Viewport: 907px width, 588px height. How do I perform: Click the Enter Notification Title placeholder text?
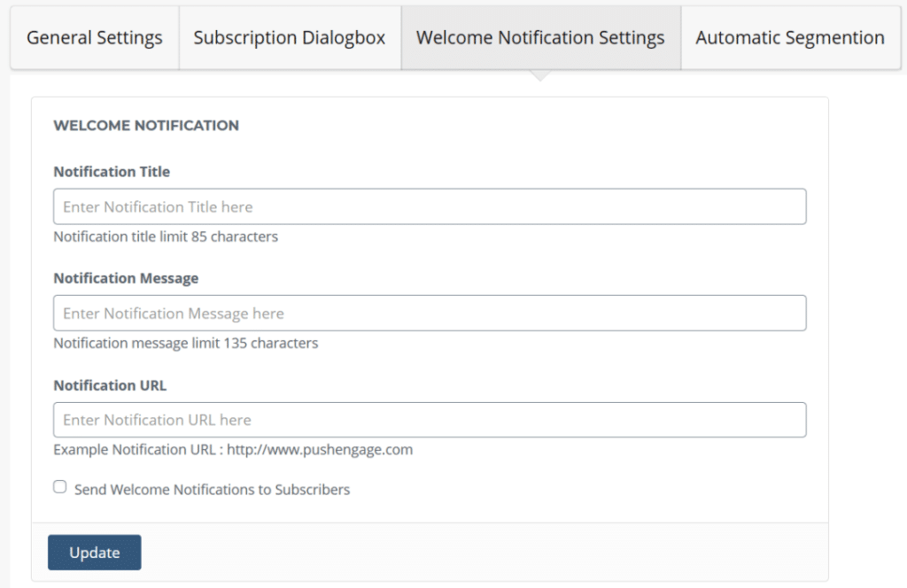coord(155,206)
